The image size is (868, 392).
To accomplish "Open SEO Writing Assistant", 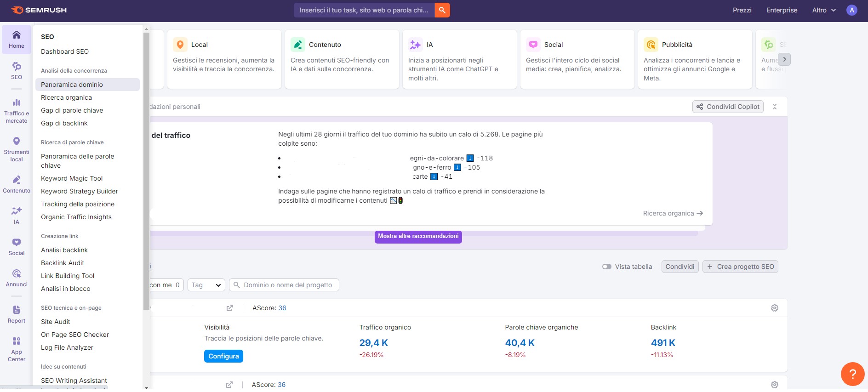I will pyautogui.click(x=74, y=381).
